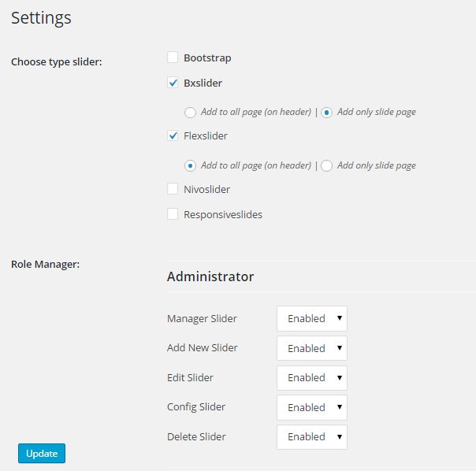Click the Update button
The image size is (476, 471).
[42, 453]
